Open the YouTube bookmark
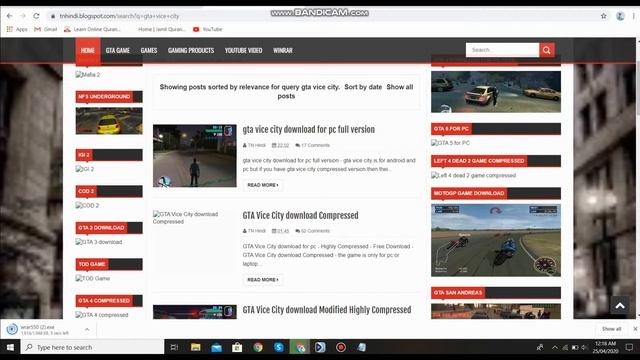The width and height of the screenshot is (640, 360). point(208,29)
